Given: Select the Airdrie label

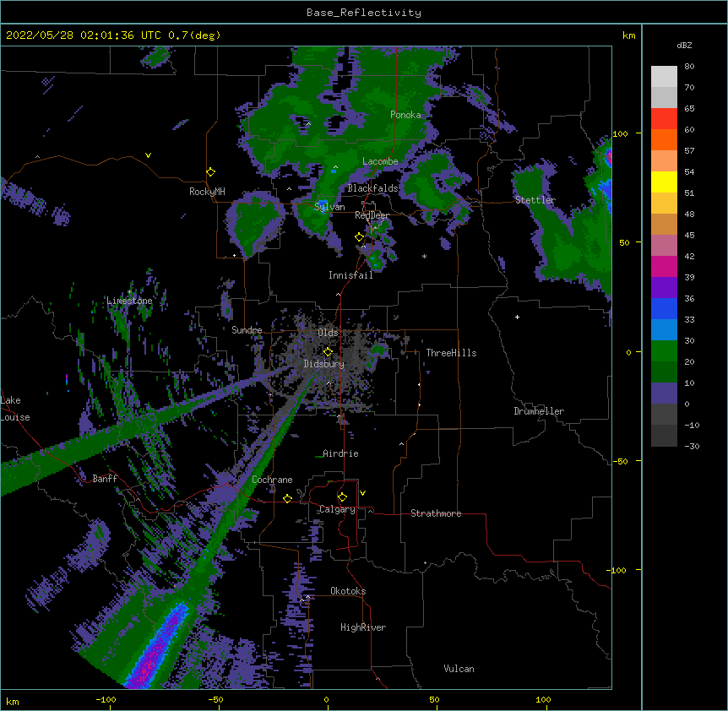Looking at the screenshot, I should pyautogui.click(x=340, y=453).
